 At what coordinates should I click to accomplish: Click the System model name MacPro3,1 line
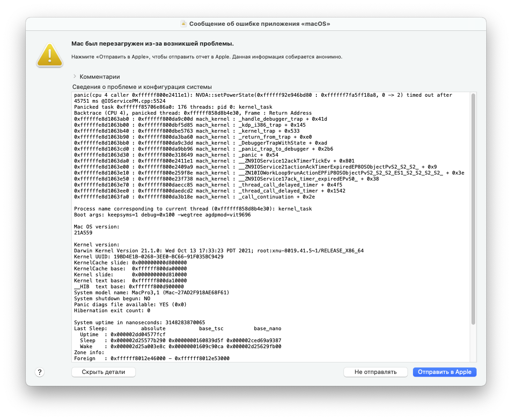click(x=151, y=292)
